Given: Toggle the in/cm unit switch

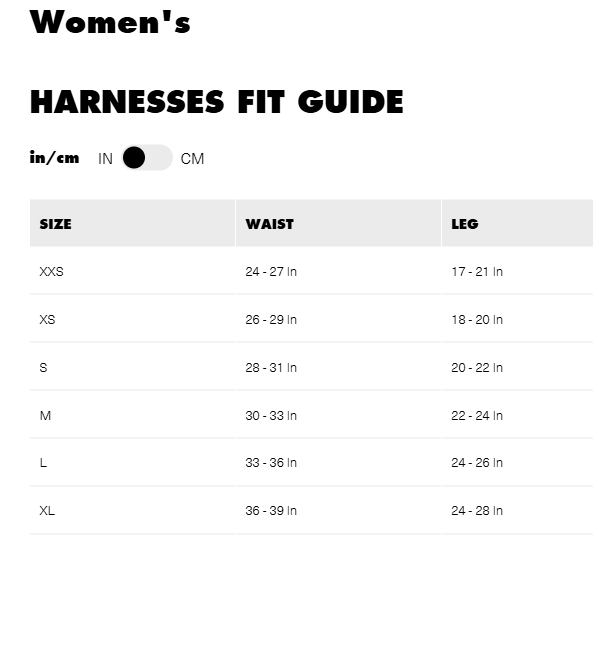Looking at the screenshot, I should (147, 158).
